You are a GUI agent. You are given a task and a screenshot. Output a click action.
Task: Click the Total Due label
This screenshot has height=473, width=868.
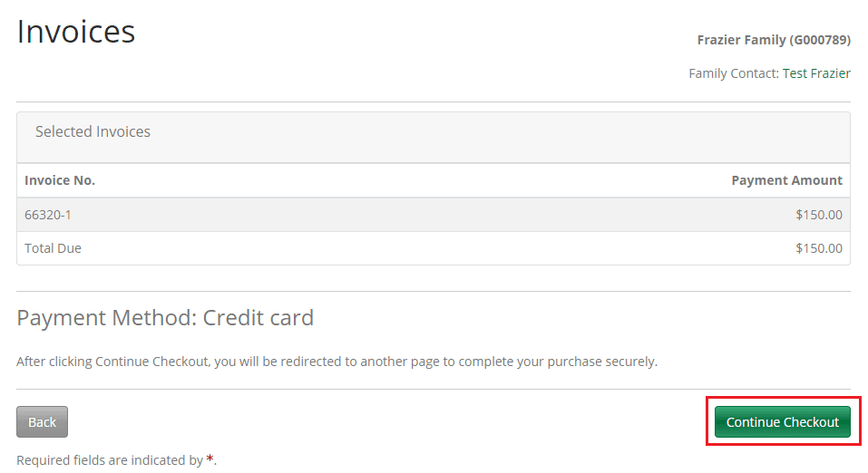coord(53,248)
